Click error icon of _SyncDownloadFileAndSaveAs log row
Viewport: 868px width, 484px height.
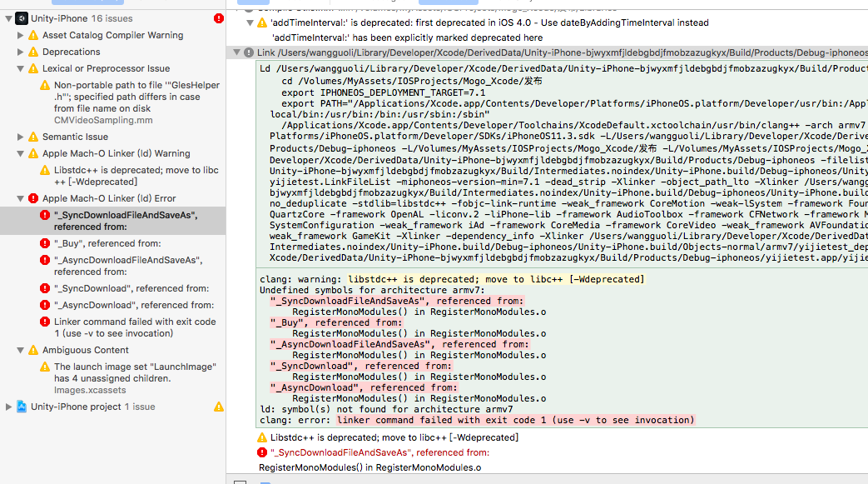click(262, 452)
